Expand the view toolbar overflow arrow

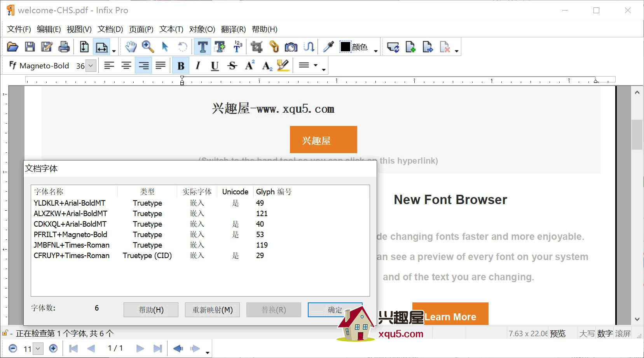[x=114, y=51]
